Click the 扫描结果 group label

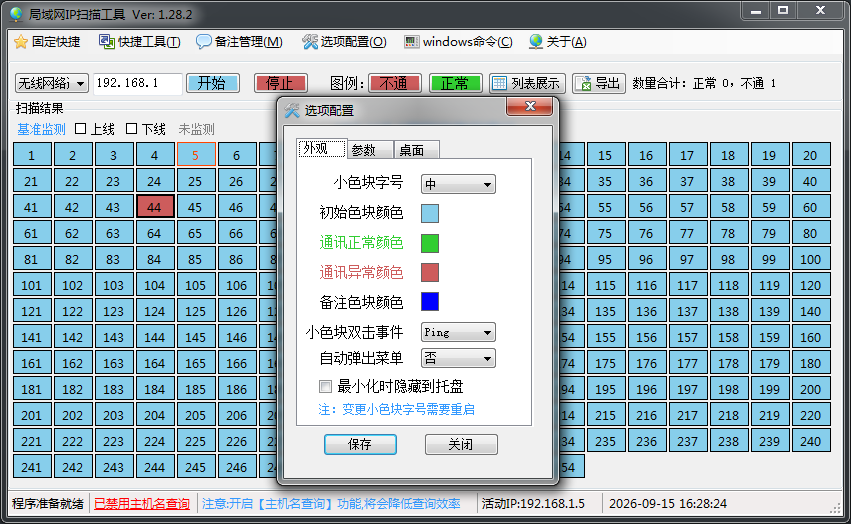[x=39, y=108]
